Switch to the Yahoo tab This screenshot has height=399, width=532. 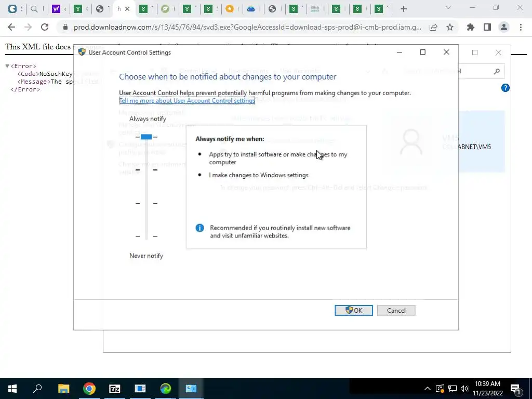pyautogui.click(x=56, y=9)
